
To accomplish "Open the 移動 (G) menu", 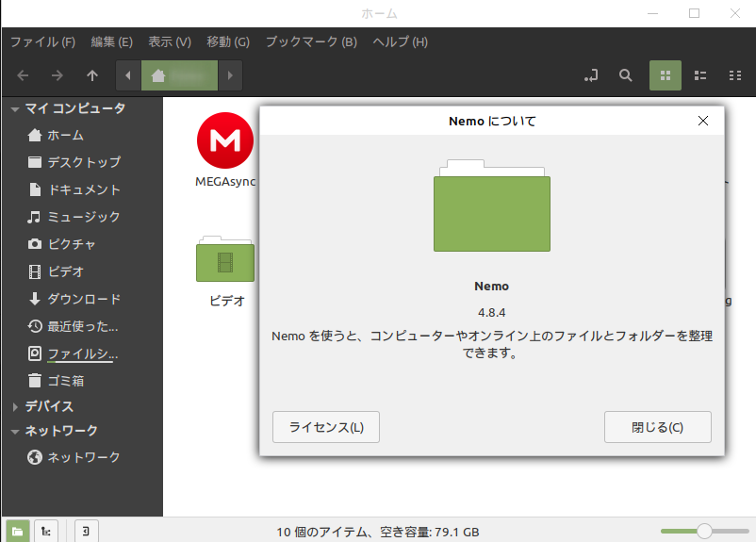I will tap(228, 42).
